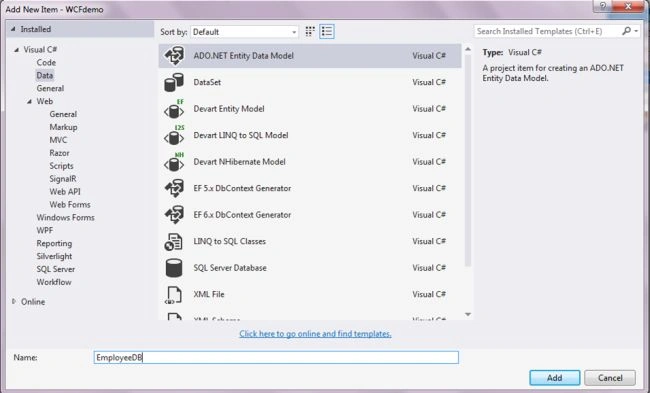Click the Search Installed Templates field
Viewport: 650px width, 393px height.
[547, 31]
